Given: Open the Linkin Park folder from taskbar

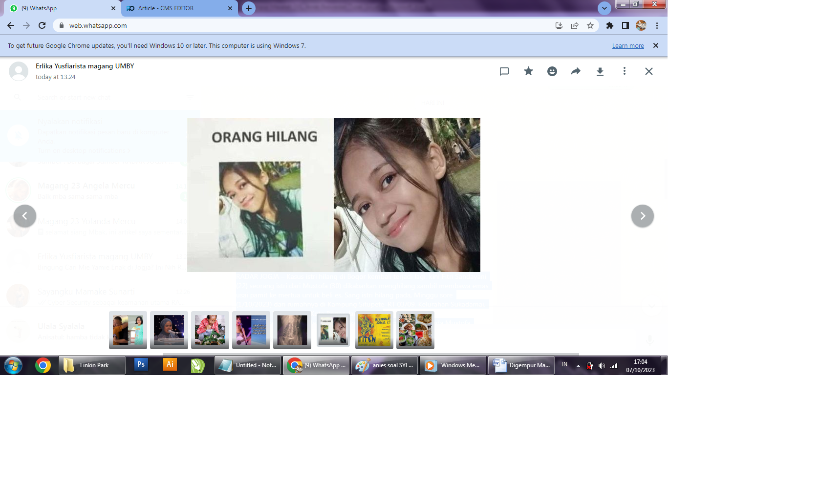Looking at the screenshot, I should (x=92, y=365).
